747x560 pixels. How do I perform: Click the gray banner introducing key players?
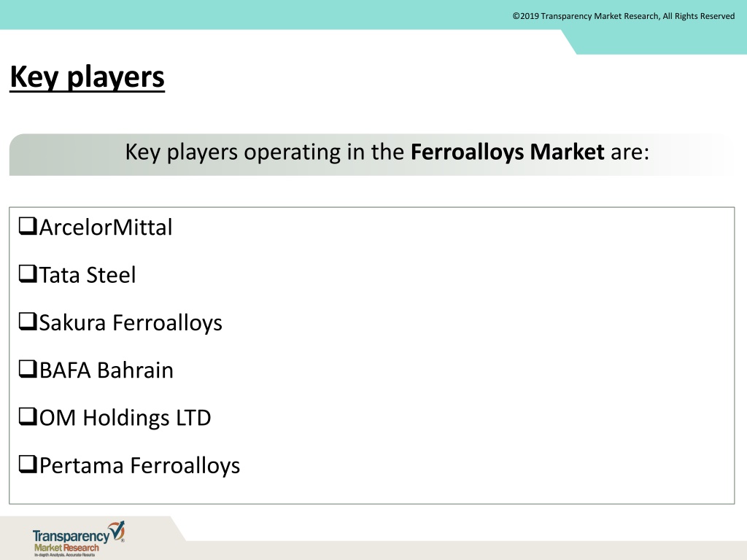(371, 155)
